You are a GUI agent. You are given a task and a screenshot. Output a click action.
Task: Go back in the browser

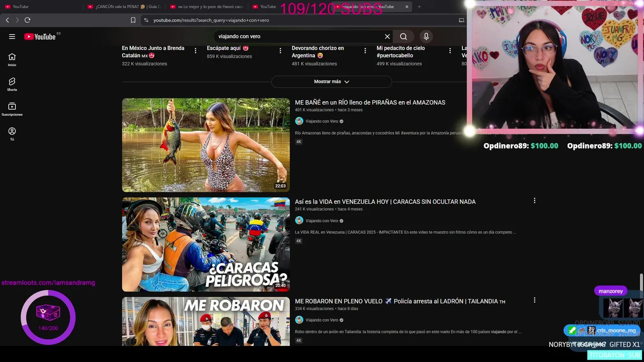tap(7, 20)
